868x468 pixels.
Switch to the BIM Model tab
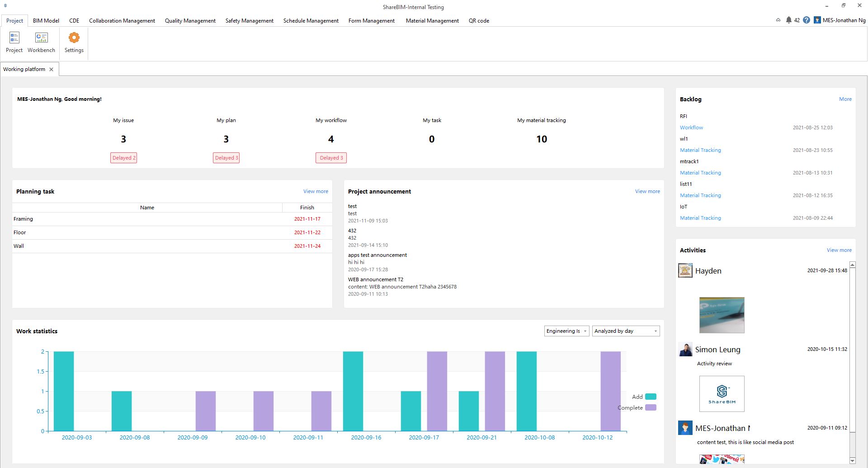coord(46,21)
